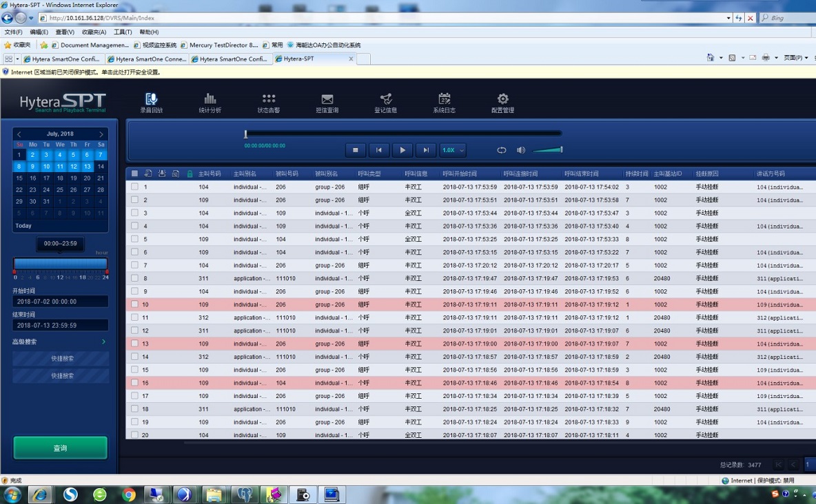This screenshot has width=816, height=504.
Task: Open the 系统日志 system log module
Action: [444, 103]
